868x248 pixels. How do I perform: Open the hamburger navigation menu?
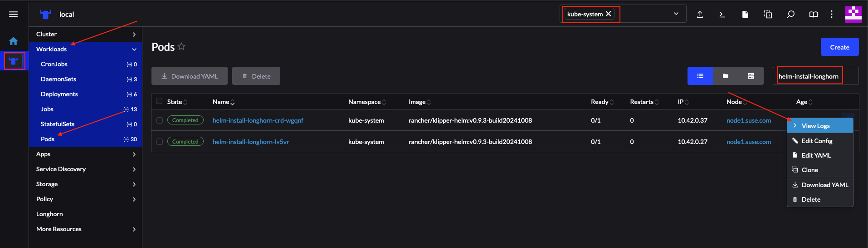click(x=14, y=15)
